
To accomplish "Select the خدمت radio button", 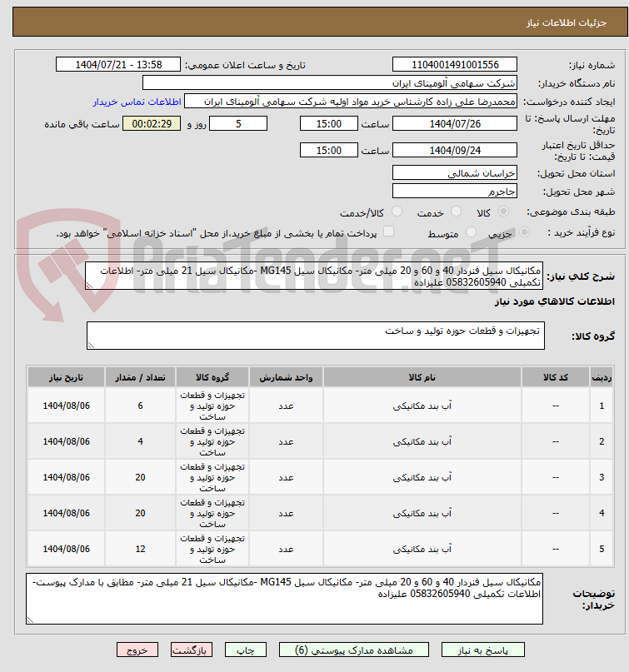I will (x=457, y=212).
